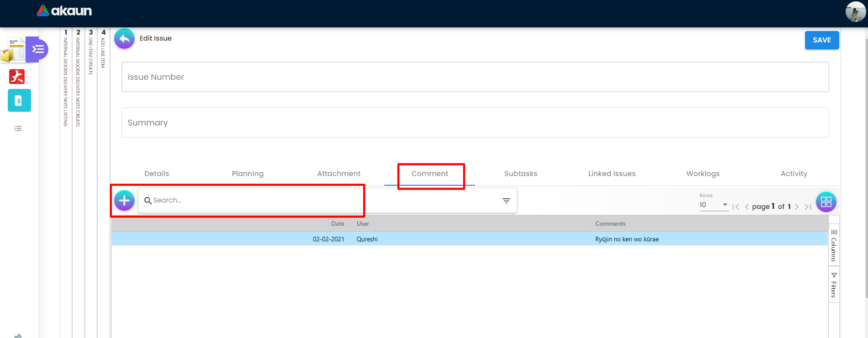The width and height of the screenshot is (868, 338).
Task: Go to the previous page
Action: 747,207
